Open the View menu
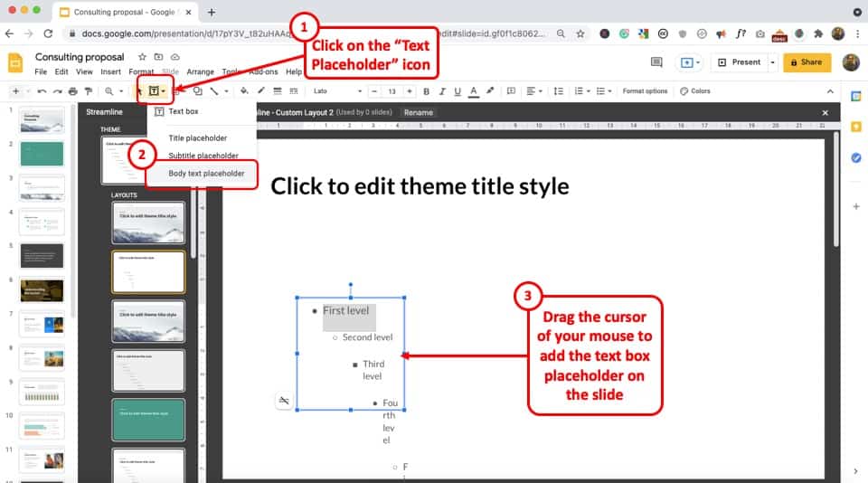 coord(84,71)
